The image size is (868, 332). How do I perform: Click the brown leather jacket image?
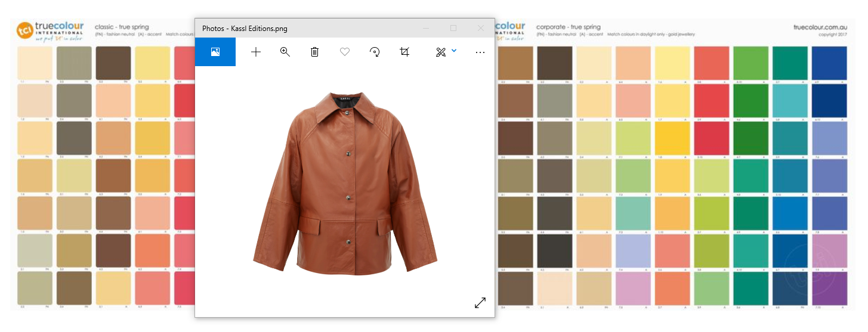345,184
